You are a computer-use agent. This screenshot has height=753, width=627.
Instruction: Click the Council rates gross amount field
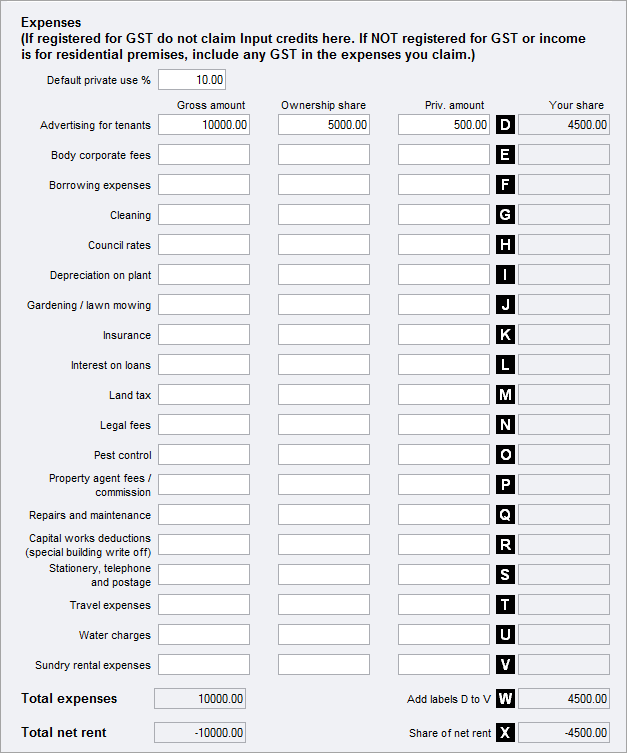(204, 245)
